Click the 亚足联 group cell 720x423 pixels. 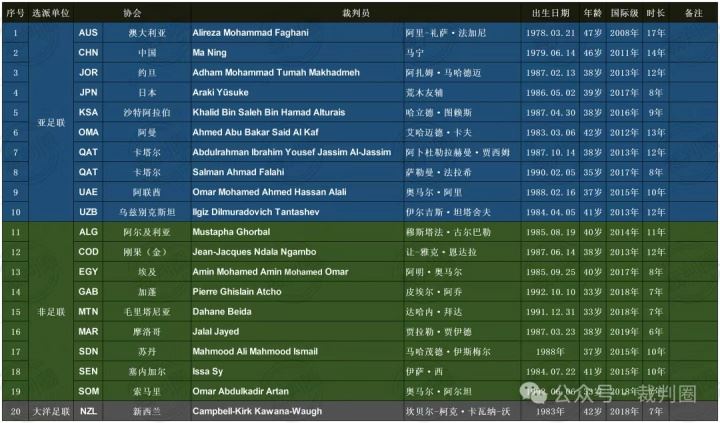pos(49,122)
